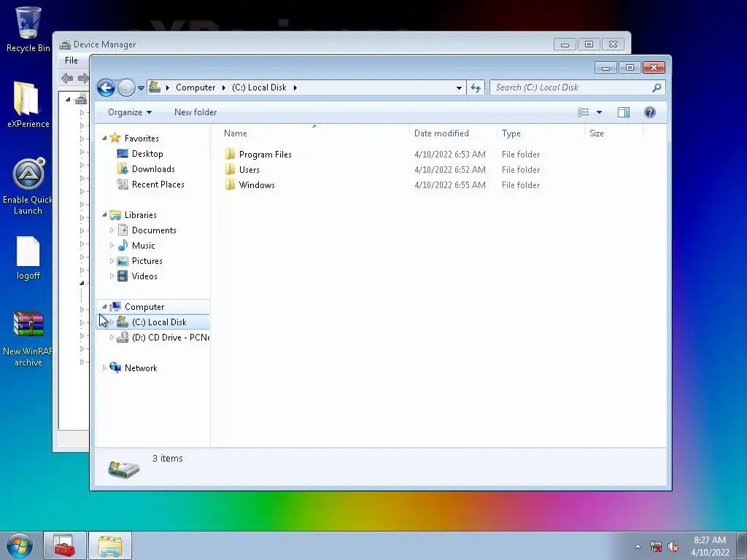This screenshot has height=560, width=747.
Task: Click in the Search (C:) Local Disk field
Action: [x=570, y=87]
